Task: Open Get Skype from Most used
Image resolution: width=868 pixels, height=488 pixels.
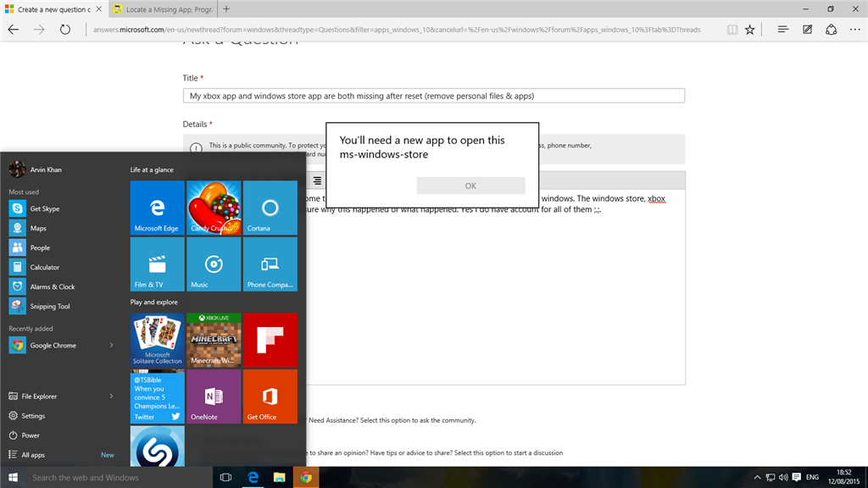Action: tap(61, 208)
